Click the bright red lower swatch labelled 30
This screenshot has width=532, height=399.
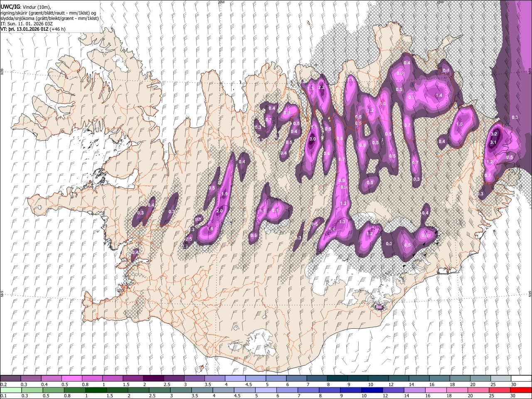[x=521, y=390]
